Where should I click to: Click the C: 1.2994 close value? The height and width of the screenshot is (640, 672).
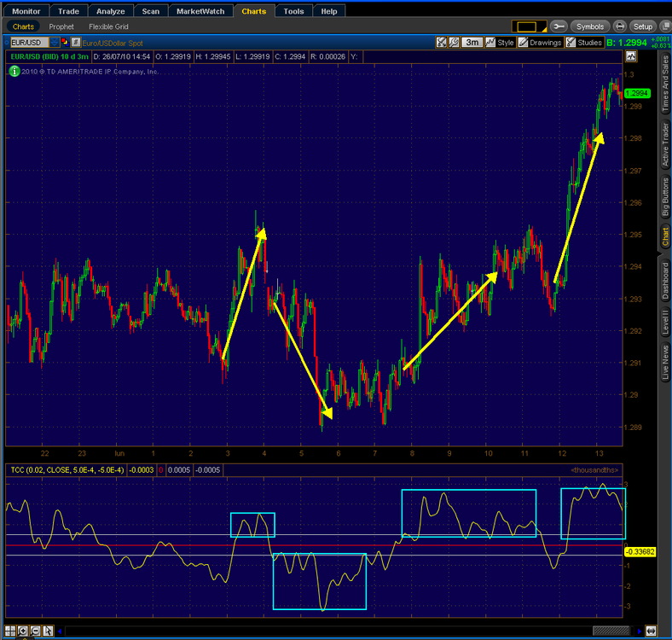[x=290, y=56]
